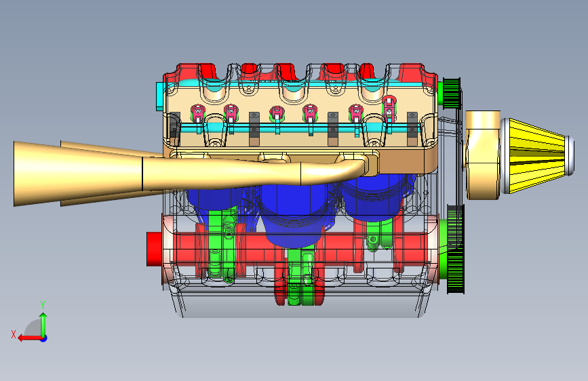The width and height of the screenshot is (588, 381).
Task: Pick the cyan fuel rail across the cylinder head
Action: pos(300,129)
